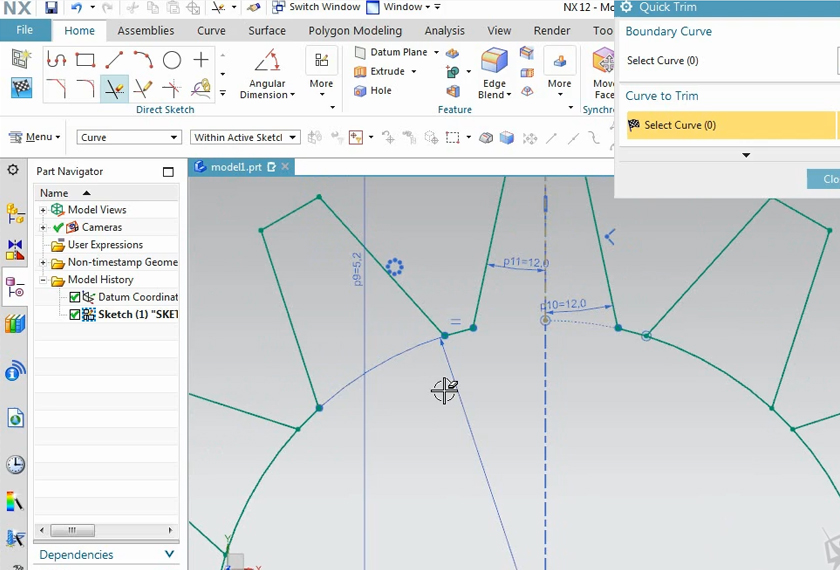Click the Hole feature tool
This screenshot has height=570, width=840.
[373, 91]
